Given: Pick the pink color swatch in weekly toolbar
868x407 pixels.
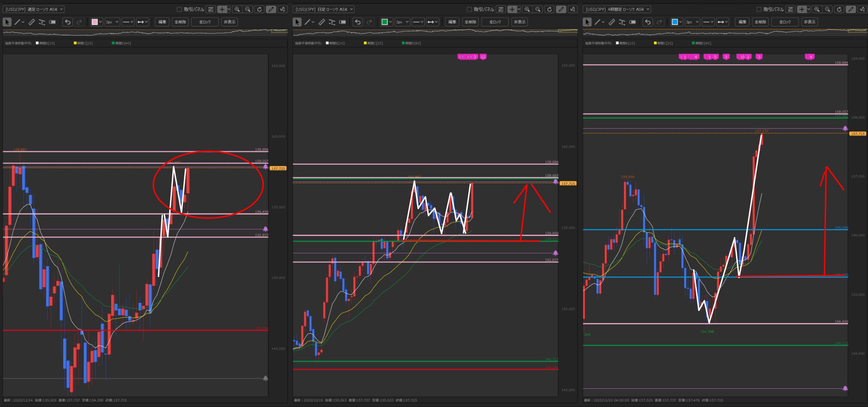Looking at the screenshot, I should 95,22.
